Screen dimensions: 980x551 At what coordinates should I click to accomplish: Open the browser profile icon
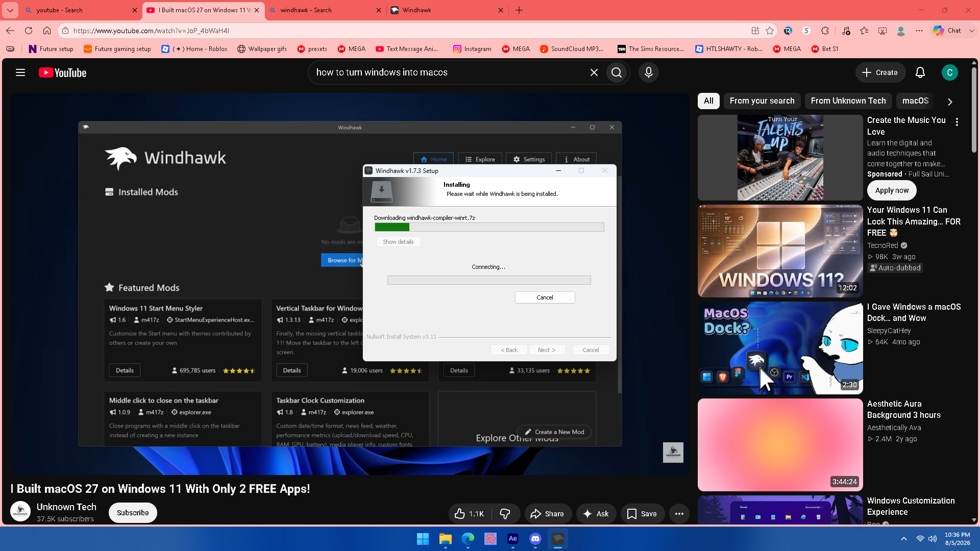point(901,31)
